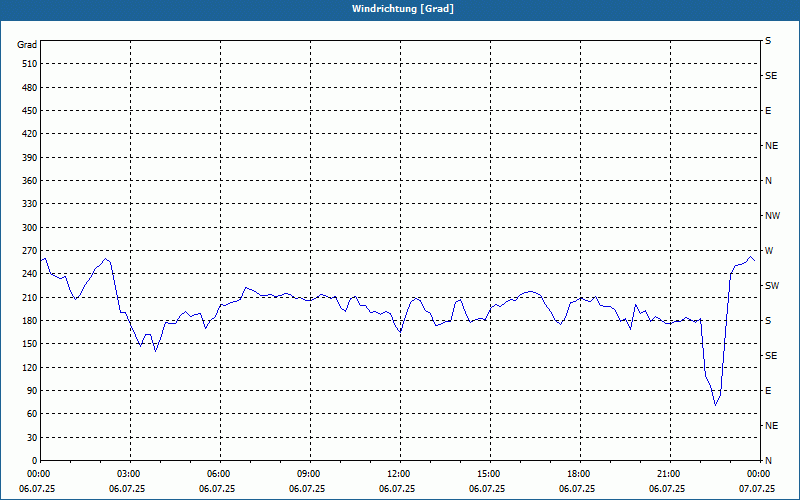Click the chart title Windrichtung [Grad]
The image size is (800, 500).
point(403,9)
